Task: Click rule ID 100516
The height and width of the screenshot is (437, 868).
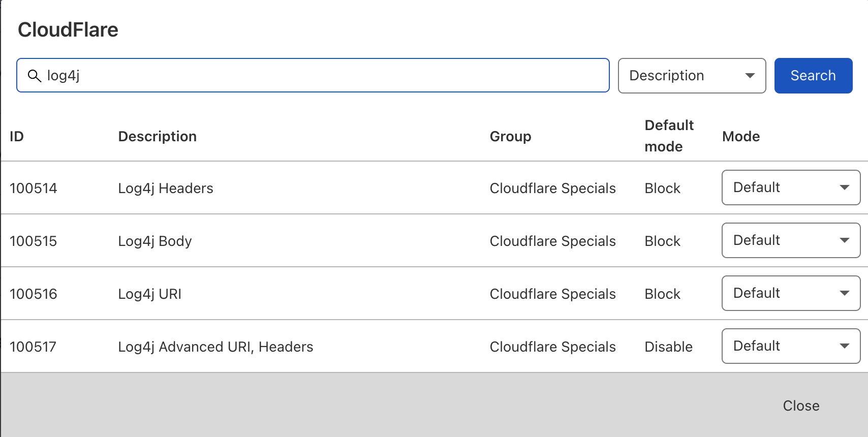Action: pyautogui.click(x=34, y=294)
